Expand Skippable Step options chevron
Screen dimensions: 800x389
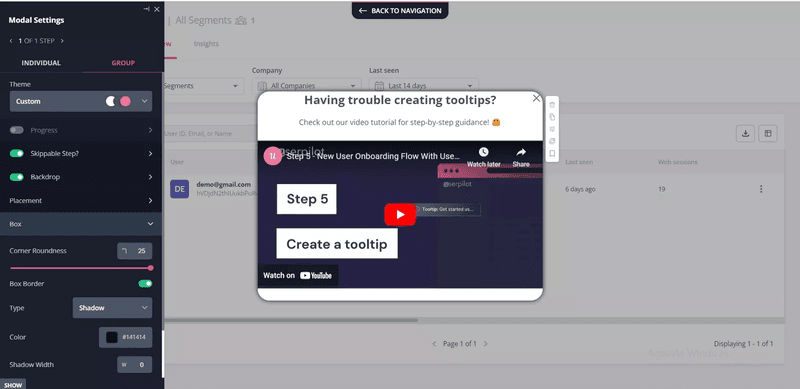[150, 153]
